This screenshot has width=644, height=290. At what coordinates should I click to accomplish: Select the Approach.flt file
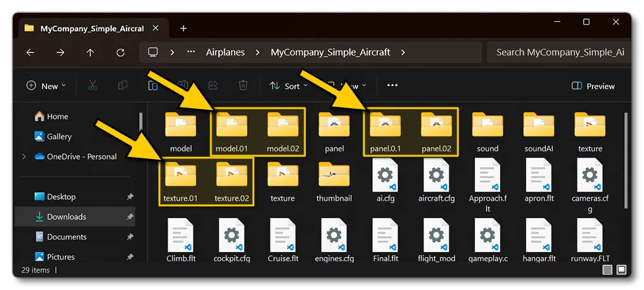pos(488,186)
